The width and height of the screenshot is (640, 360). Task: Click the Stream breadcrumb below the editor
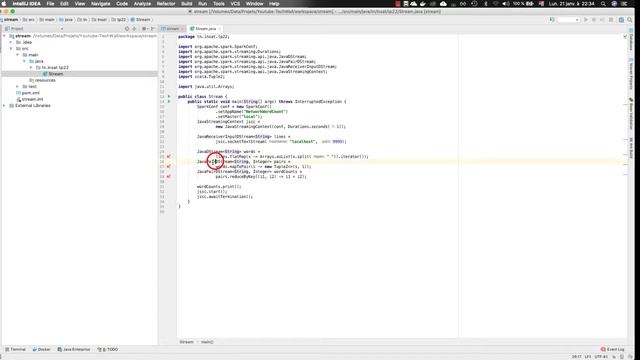coord(187,342)
